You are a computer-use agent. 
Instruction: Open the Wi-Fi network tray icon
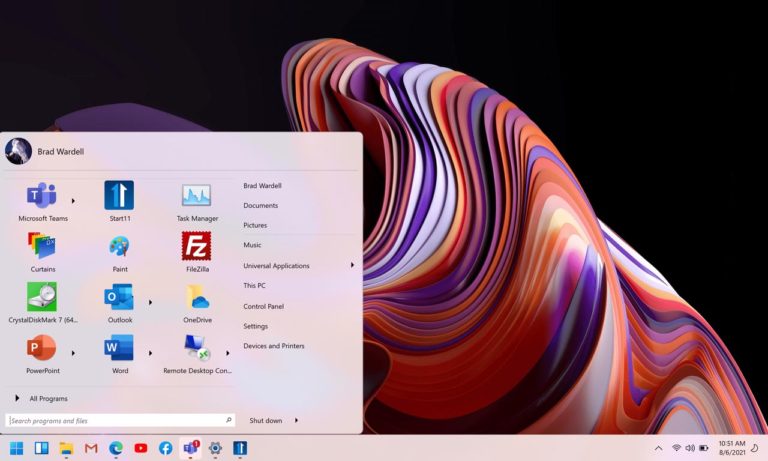pyautogui.click(x=676, y=448)
